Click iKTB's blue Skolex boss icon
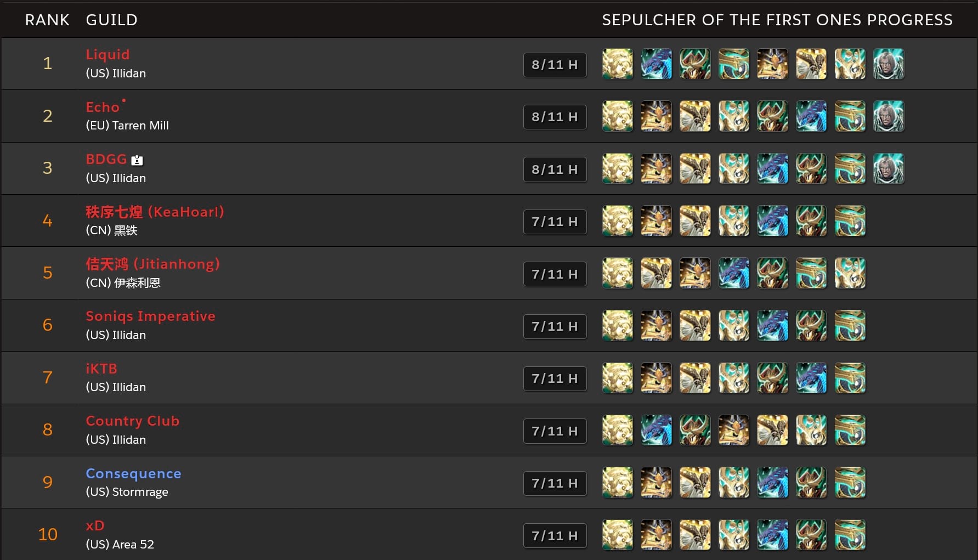Screen dimensions: 978x560 click(x=811, y=378)
